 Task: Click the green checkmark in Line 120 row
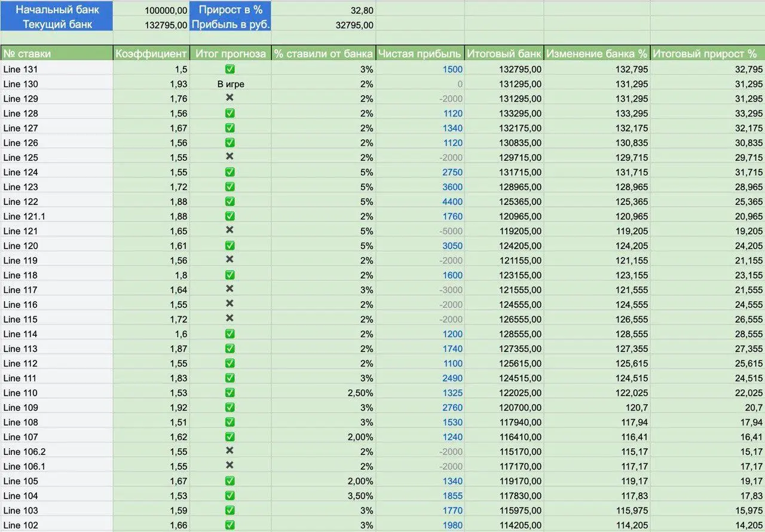click(x=230, y=246)
